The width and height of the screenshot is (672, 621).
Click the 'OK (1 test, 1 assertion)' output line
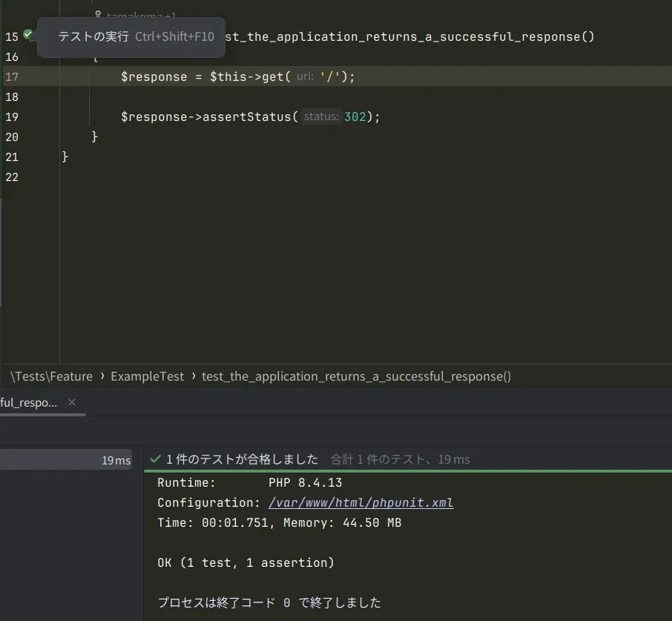[246, 562]
